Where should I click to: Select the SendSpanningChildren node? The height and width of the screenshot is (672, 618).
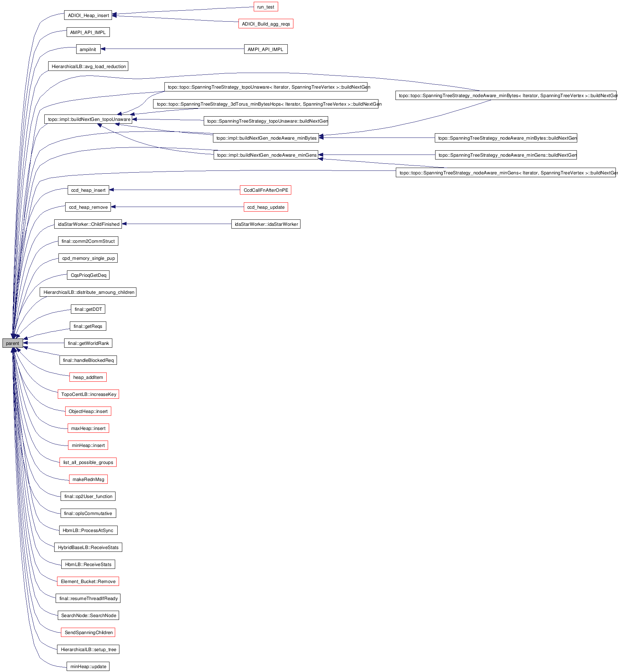tap(88, 632)
